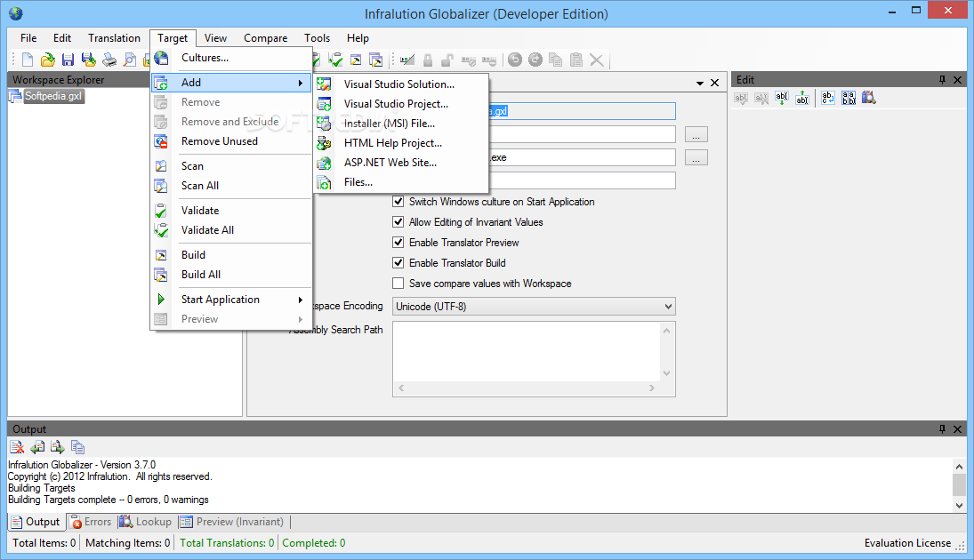Click the Lock padlock toolbar icon
The width and height of the screenshot is (974, 560).
[428, 60]
